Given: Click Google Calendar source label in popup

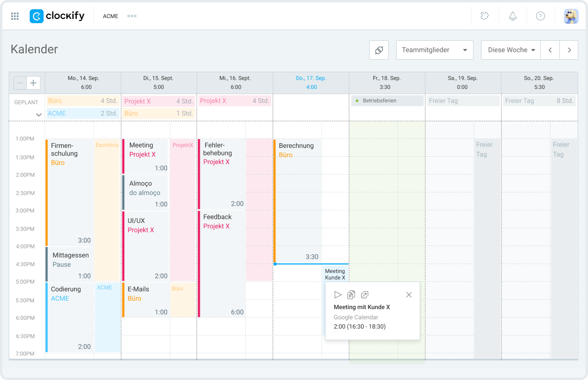Looking at the screenshot, I should (356, 317).
